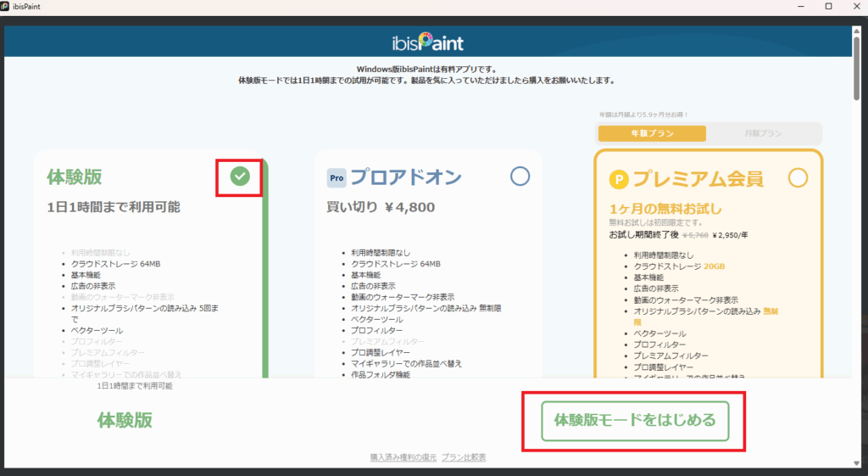The height and width of the screenshot is (476, 868).
Task: Click the Pro badge icon beside プロアドオン
Action: 336,178
